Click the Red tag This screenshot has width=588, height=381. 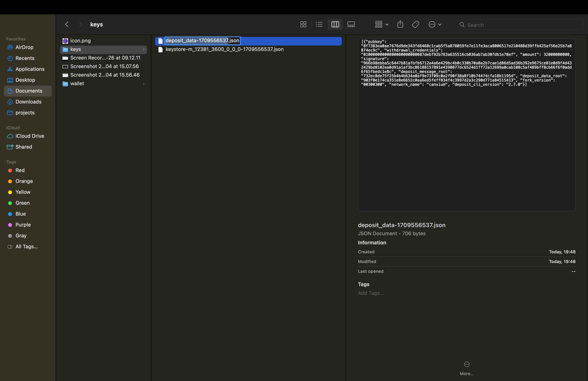(x=20, y=170)
